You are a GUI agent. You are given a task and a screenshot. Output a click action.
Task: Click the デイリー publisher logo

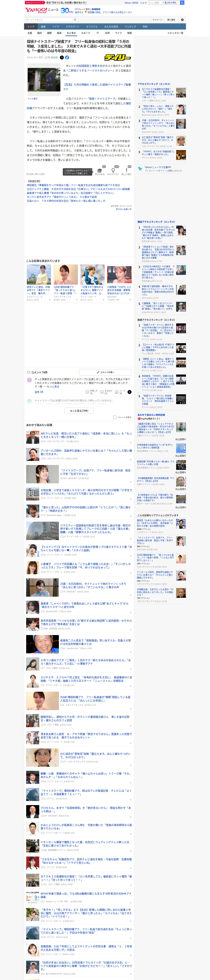[x=118, y=57]
